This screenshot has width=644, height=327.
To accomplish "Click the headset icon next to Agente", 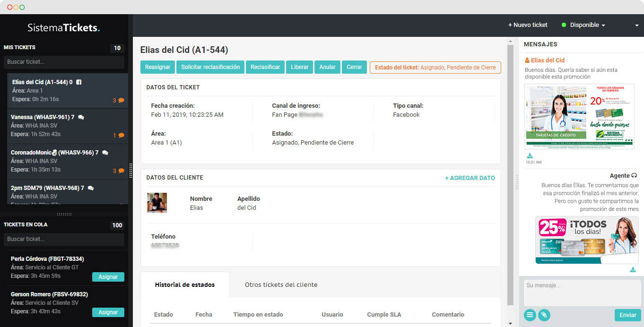I will (x=634, y=175).
